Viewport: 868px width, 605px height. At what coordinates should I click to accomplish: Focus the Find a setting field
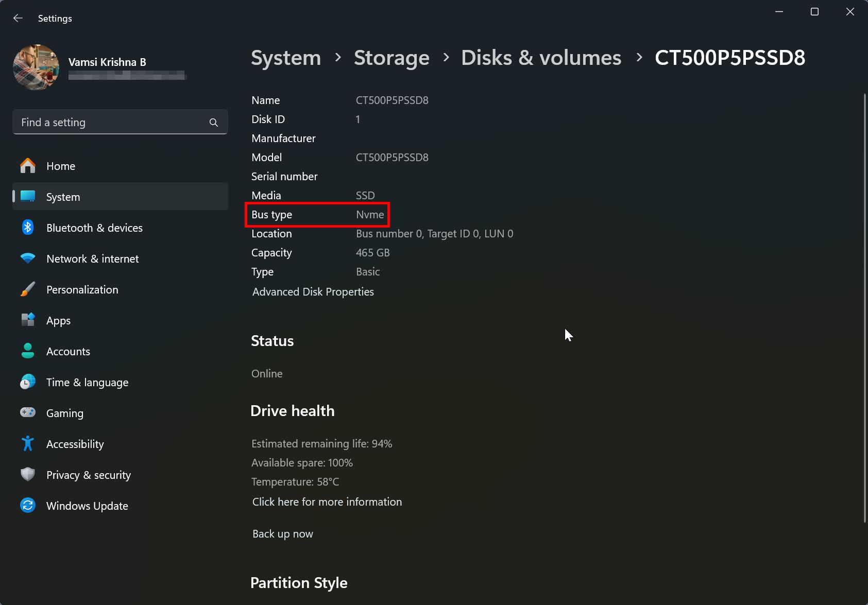point(120,122)
